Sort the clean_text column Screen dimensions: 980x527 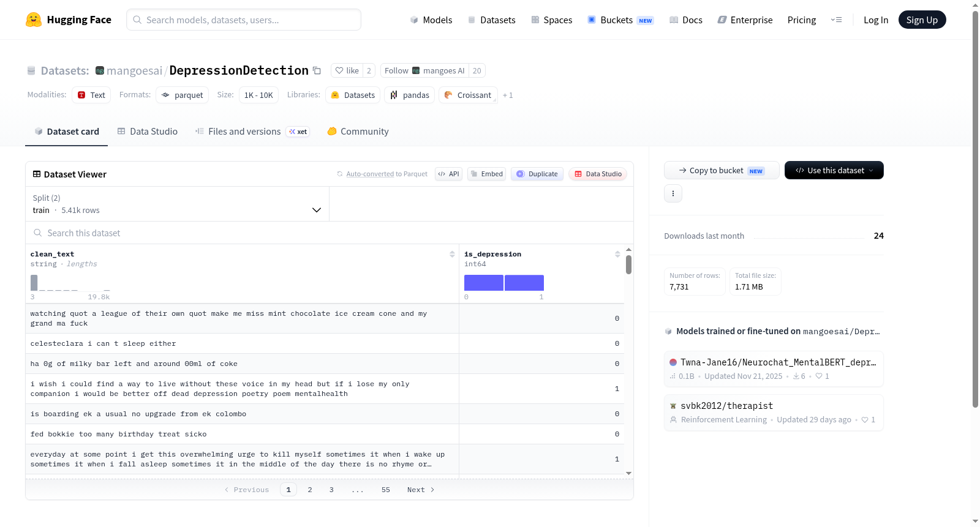point(452,254)
